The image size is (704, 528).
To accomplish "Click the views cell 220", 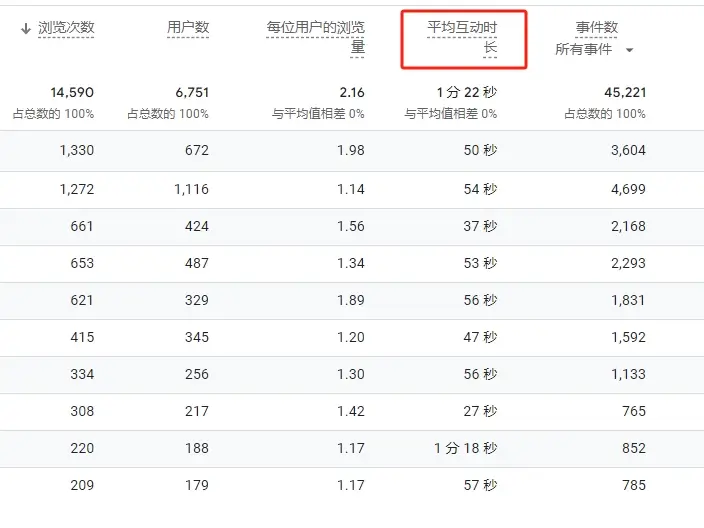I will 82,449.
